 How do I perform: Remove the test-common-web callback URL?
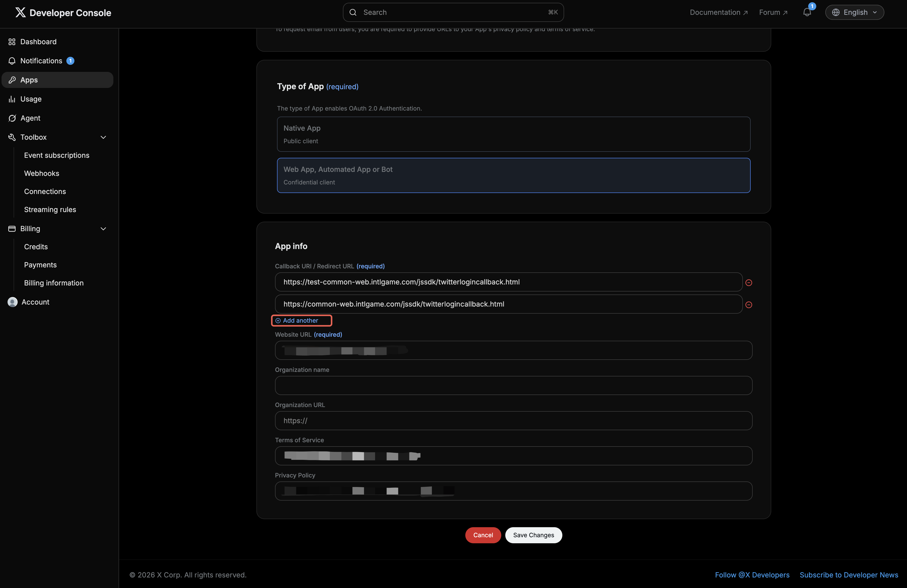(x=748, y=282)
